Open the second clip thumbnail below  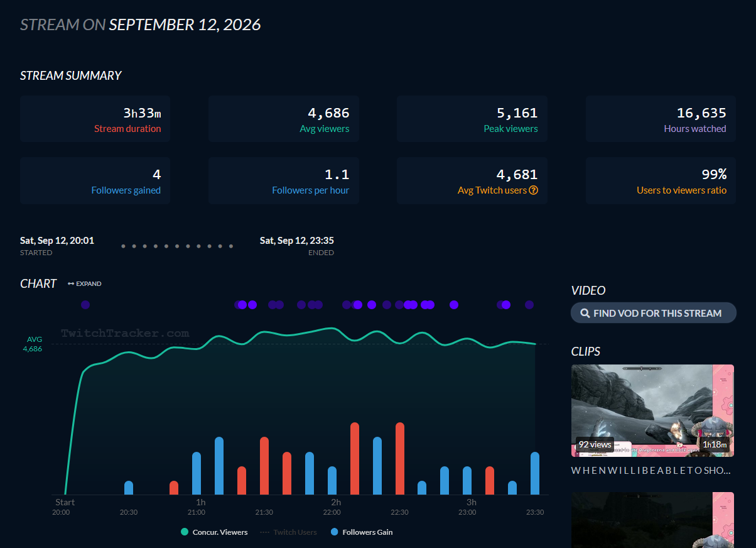(x=652, y=520)
